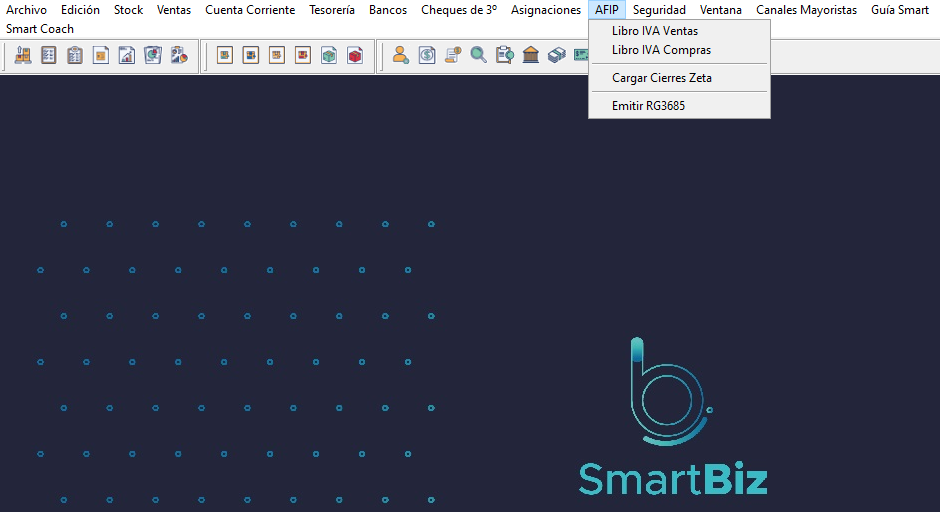Choose Cargar Cierres Zeta option
This screenshot has height=512, width=940.
[662, 78]
